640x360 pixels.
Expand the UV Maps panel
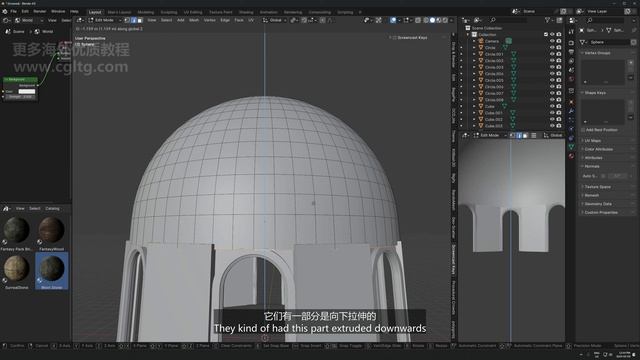[x=593, y=140]
